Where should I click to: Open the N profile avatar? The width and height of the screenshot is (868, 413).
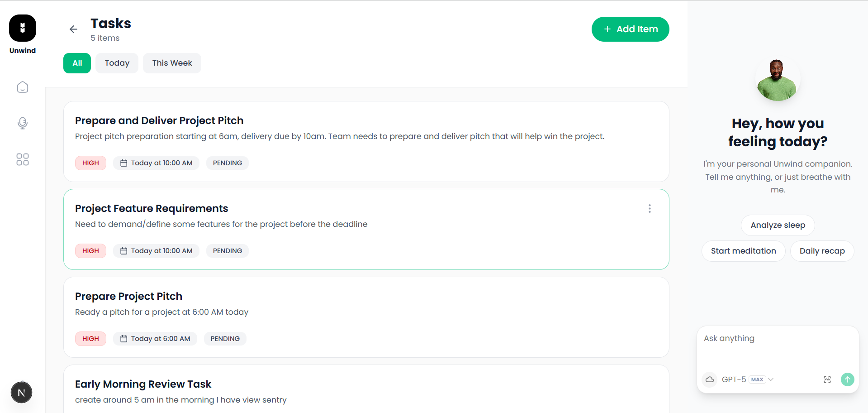(x=21, y=393)
